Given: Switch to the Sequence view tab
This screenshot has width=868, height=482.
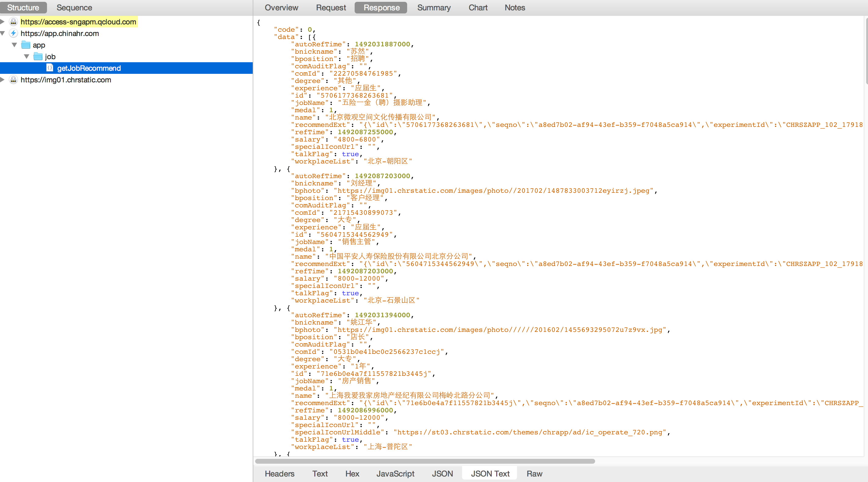Looking at the screenshot, I should 74,7.
